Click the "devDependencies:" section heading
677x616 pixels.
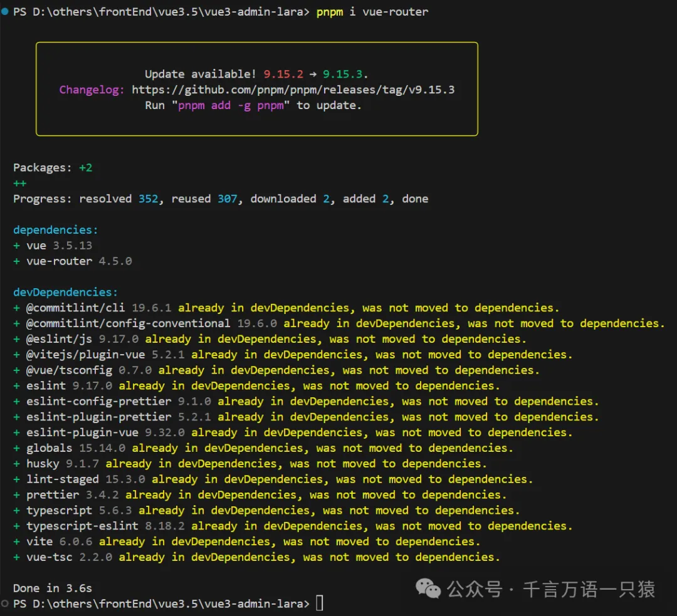pyautogui.click(x=66, y=292)
